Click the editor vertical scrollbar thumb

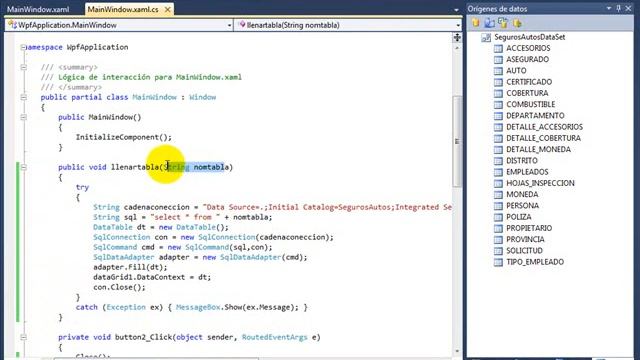(x=457, y=141)
